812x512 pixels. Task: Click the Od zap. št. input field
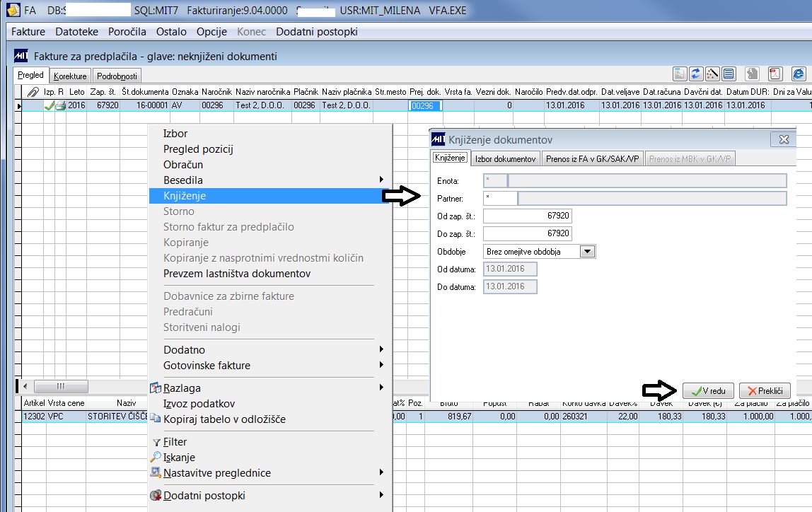pos(527,216)
